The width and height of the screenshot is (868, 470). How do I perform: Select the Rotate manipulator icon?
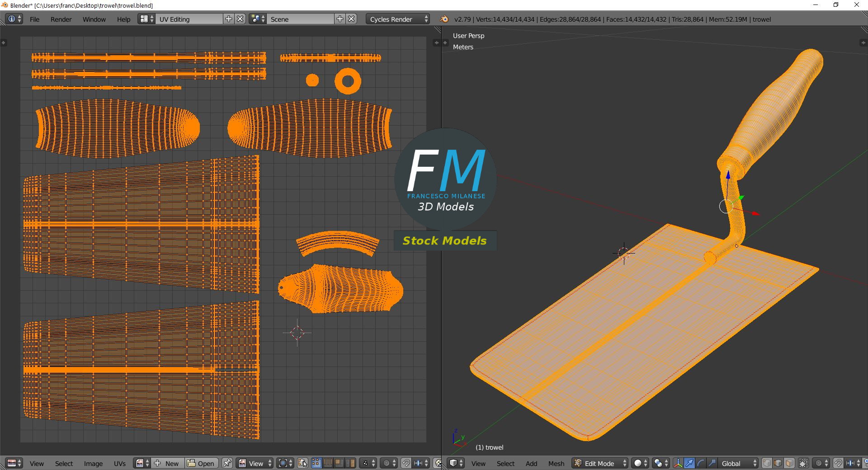tap(701, 463)
